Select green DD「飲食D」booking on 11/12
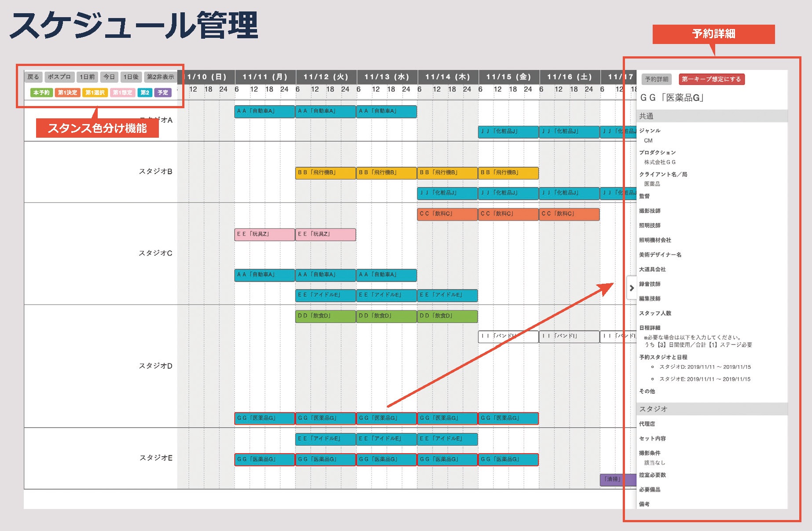Image resolution: width=812 pixels, height=531 pixels. point(325,316)
